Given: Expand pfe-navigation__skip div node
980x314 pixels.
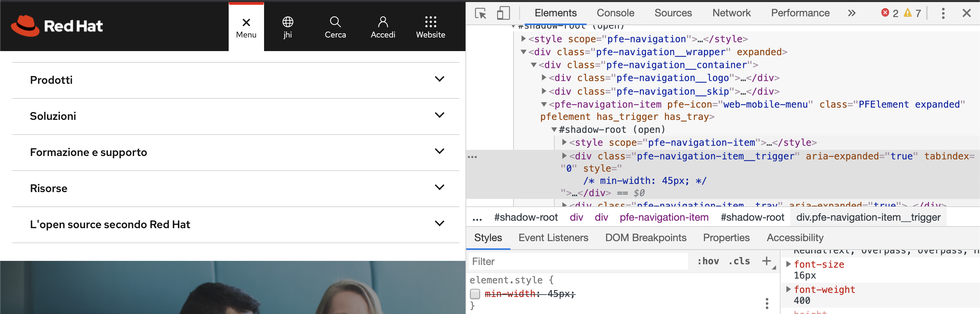Looking at the screenshot, I should [x=544, y=91].
